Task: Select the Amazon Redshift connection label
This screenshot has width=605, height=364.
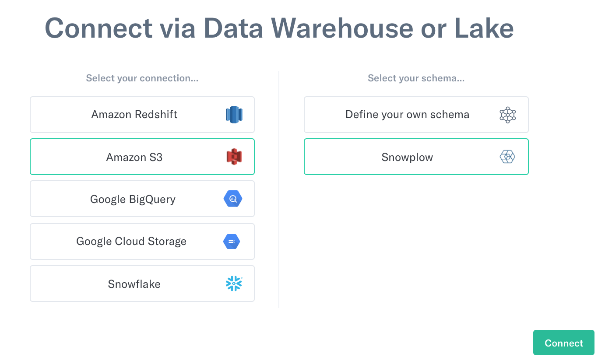Action: tap(134, 115)
